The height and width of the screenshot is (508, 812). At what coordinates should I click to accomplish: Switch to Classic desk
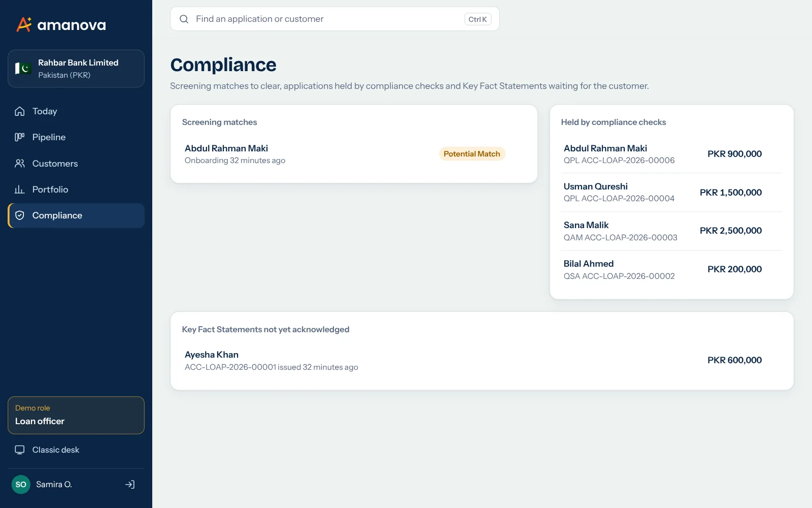pos(76,450)
